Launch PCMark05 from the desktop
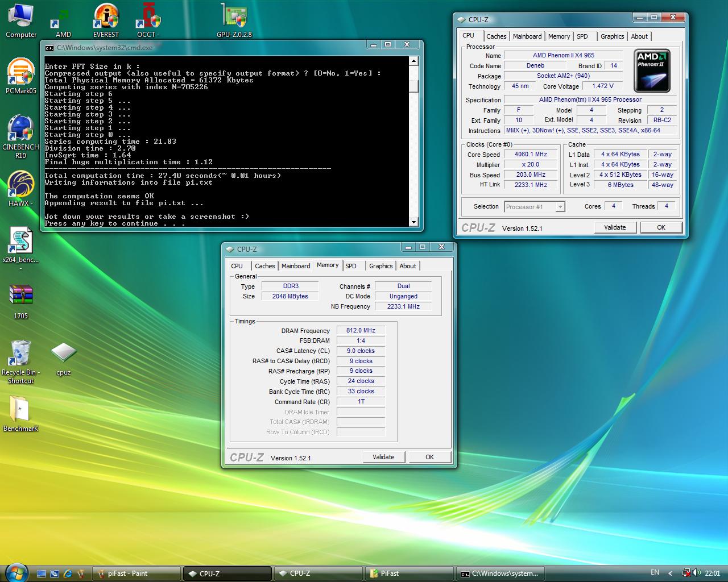 [21, 76]
